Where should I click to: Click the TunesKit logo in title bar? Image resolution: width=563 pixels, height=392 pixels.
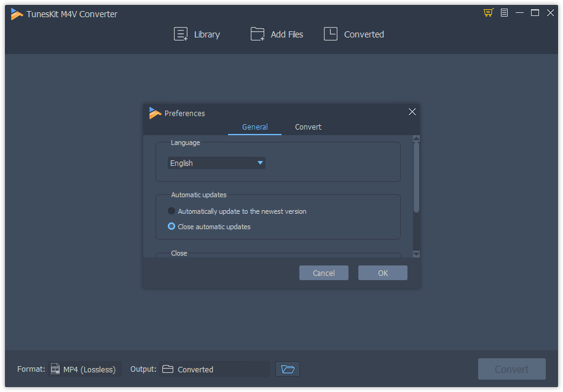coord(17,14)
